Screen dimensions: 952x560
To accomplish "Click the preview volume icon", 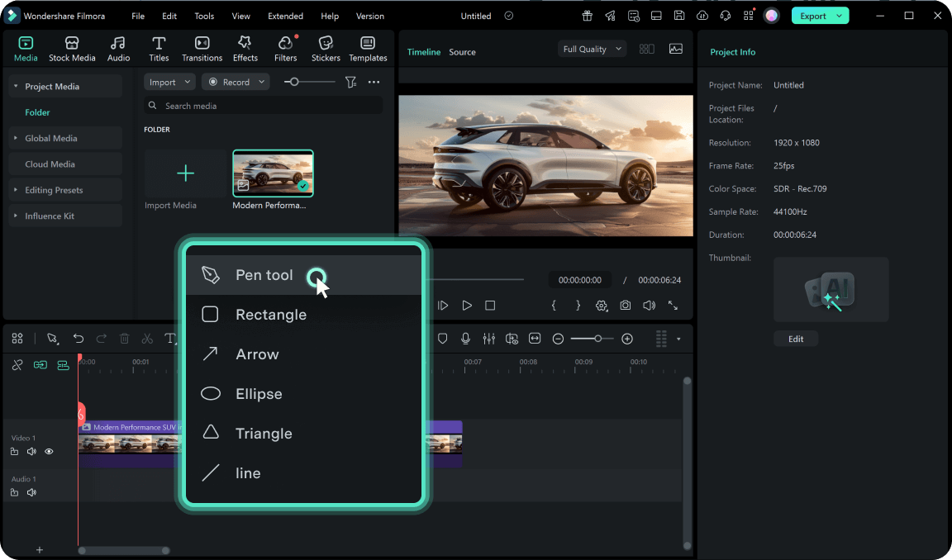I will pyautogui.click(x=649, y=306).
